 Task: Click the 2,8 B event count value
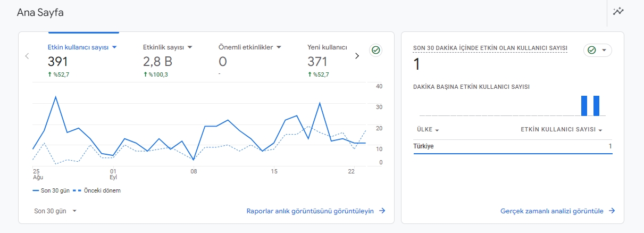click(x=157, y=61)
